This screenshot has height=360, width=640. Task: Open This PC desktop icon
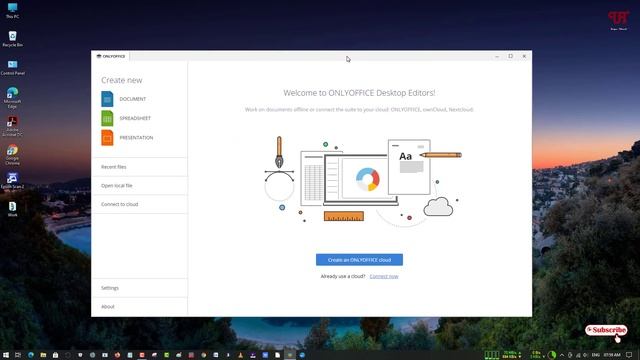(x=13, y=11)
